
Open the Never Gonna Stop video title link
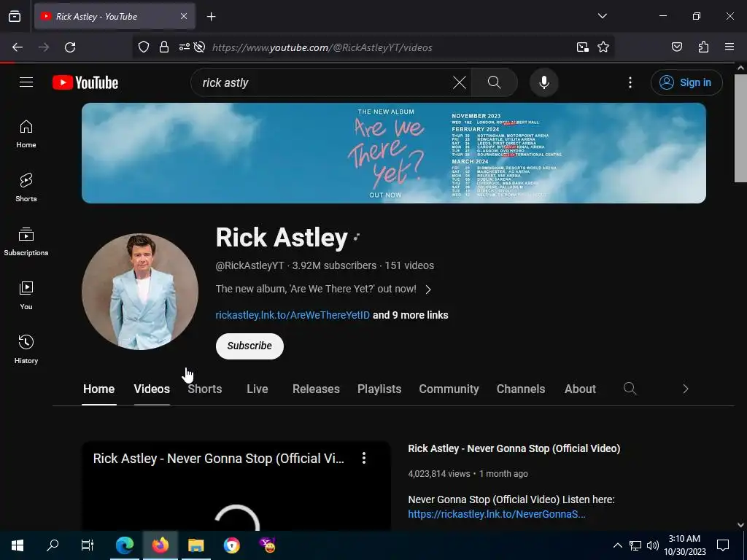coord(514,448)
